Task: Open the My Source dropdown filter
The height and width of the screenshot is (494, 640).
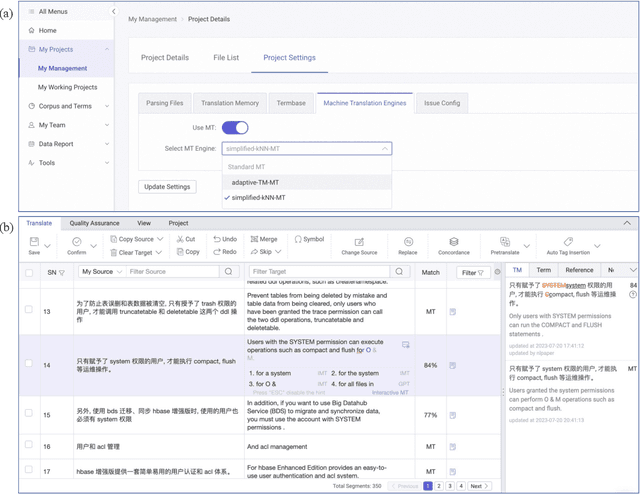Action: 99,272
